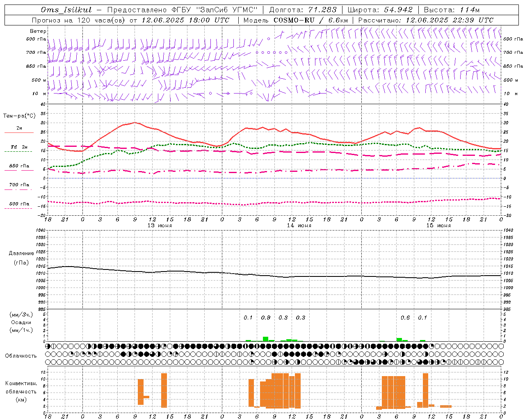Click the 13 июня date label
This screenshot has height=420, width=525.
tap(160, 225)
